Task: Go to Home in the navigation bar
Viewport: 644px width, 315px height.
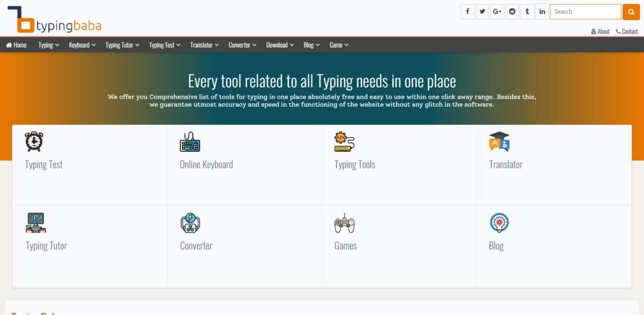Action: [x=16, y=45]
